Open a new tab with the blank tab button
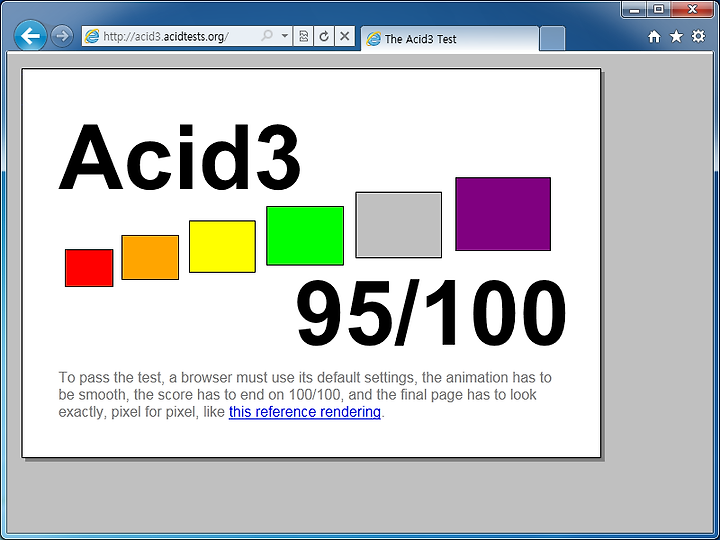 tap(552, 39)
